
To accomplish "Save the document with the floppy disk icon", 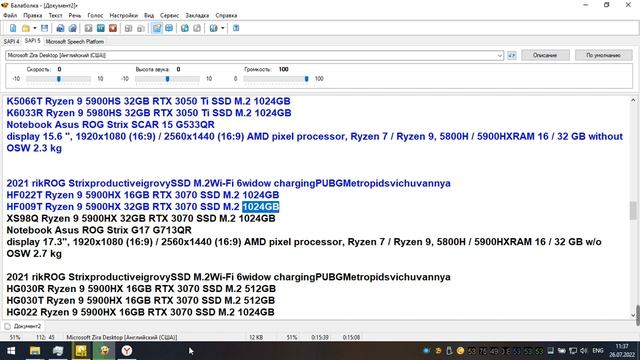I will point(44,28).
